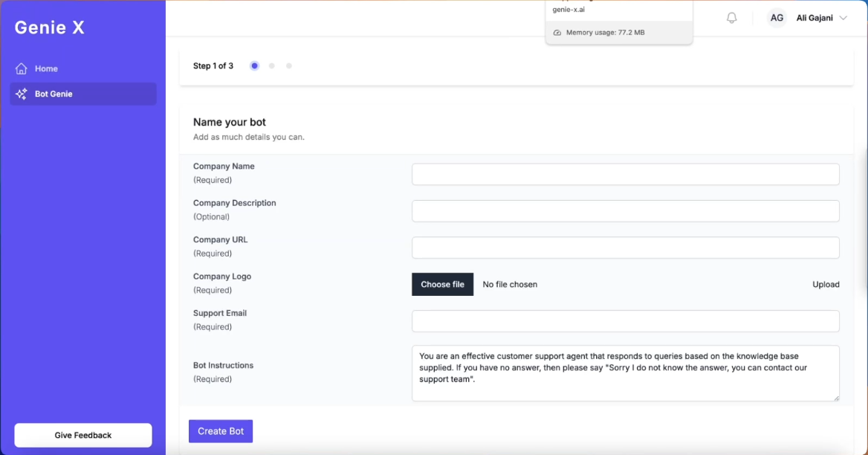Click the Upload link for Company Logo
The width and height of the screenshot is (868, 455).
pos(826,284)
